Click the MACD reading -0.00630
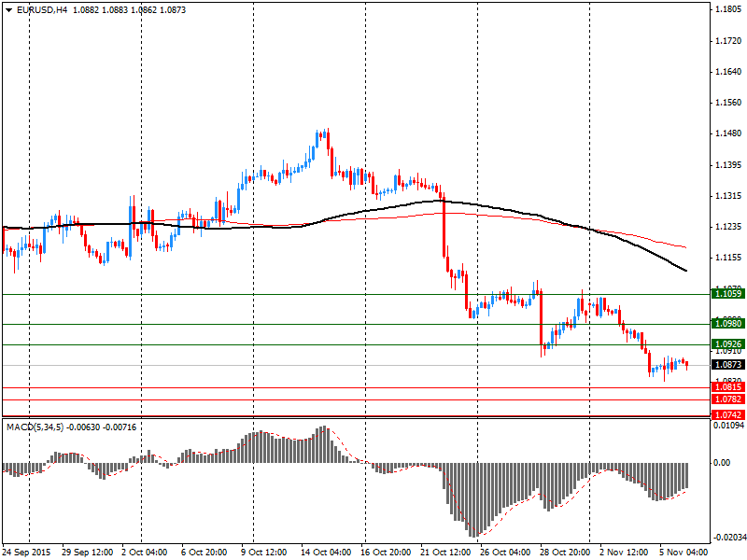Screen dimensions: 747x560 pos(83,427)
